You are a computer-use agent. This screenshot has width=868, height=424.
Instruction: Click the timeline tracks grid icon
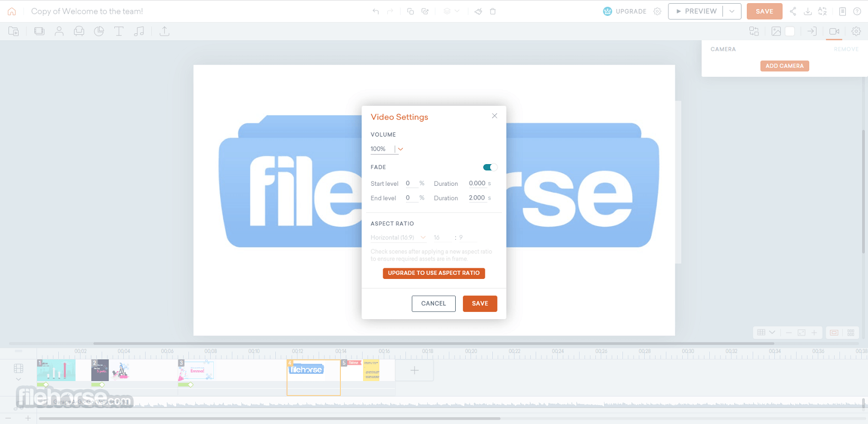click(19, 368)
